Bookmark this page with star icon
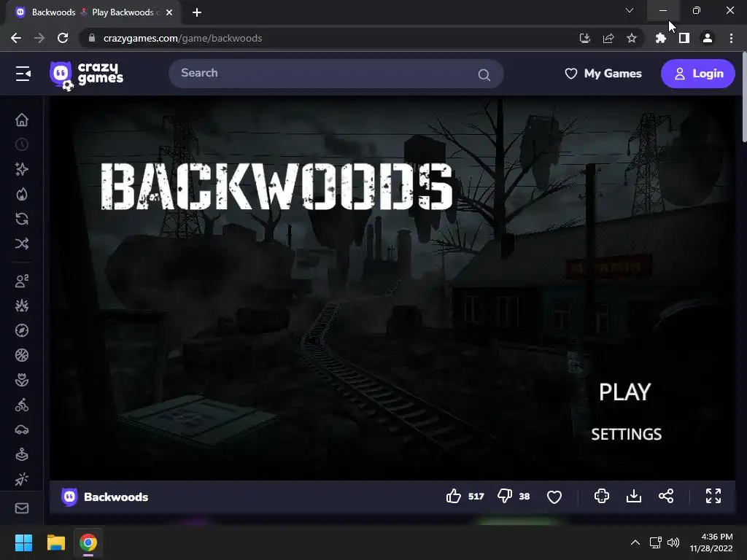Screen dimensions: 747x560 tap(632, 38)
